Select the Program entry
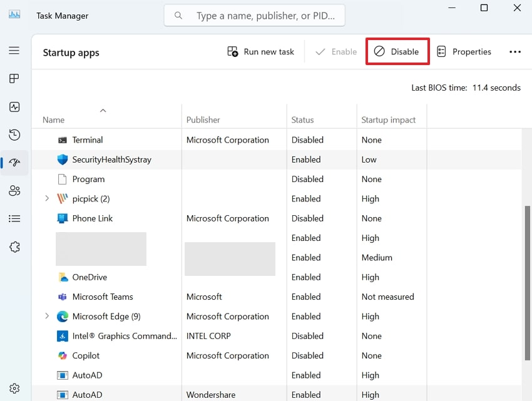Screen dimensions: 532x401 [x=88, y=179]
